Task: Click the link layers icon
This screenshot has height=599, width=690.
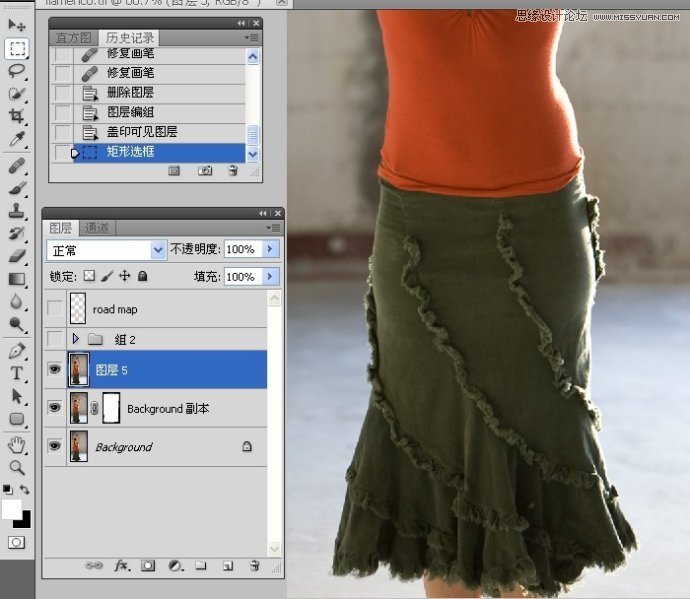Action: click(x=94, y=566)
